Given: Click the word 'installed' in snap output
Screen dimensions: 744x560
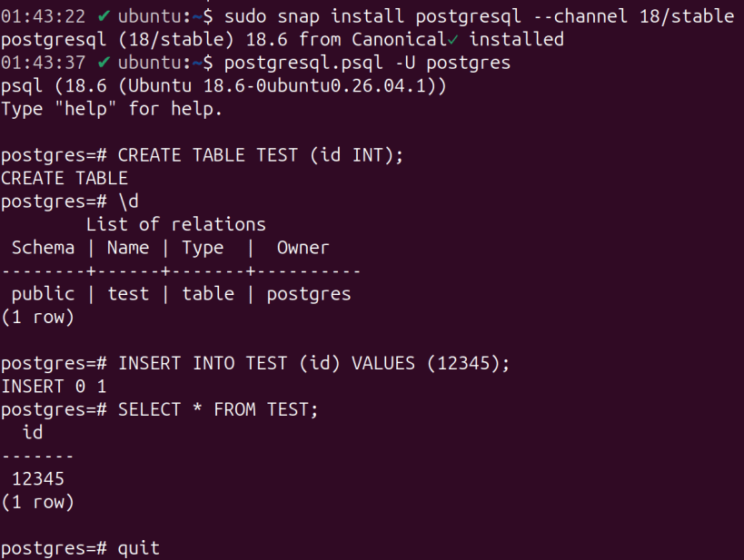Looking at the screenshot, I should pos(517,39).
